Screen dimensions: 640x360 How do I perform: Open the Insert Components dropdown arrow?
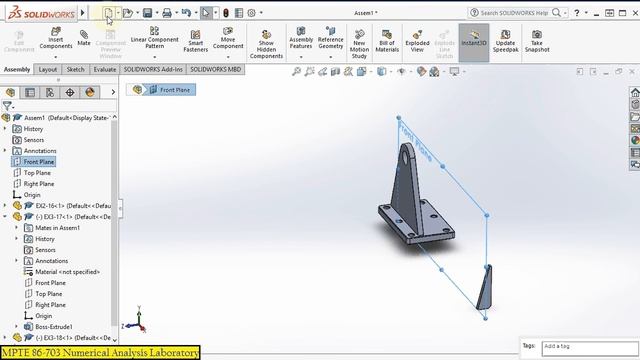click(x=56, y=57)
